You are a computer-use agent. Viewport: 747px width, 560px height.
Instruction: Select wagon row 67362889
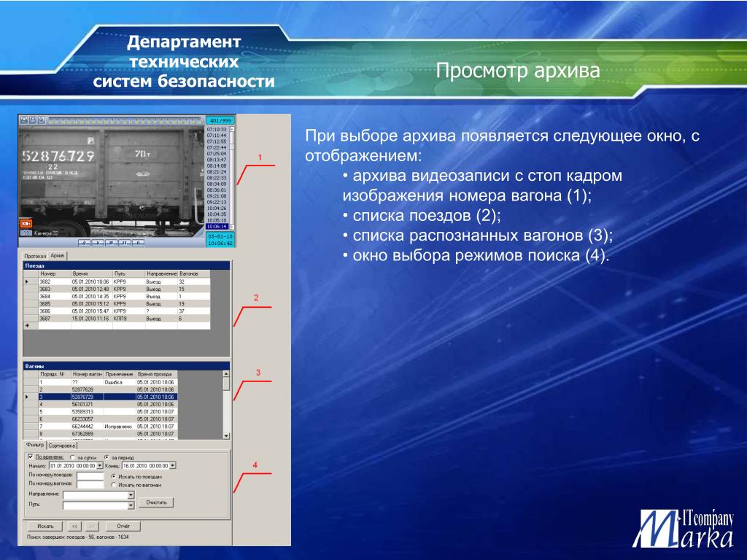101,434
